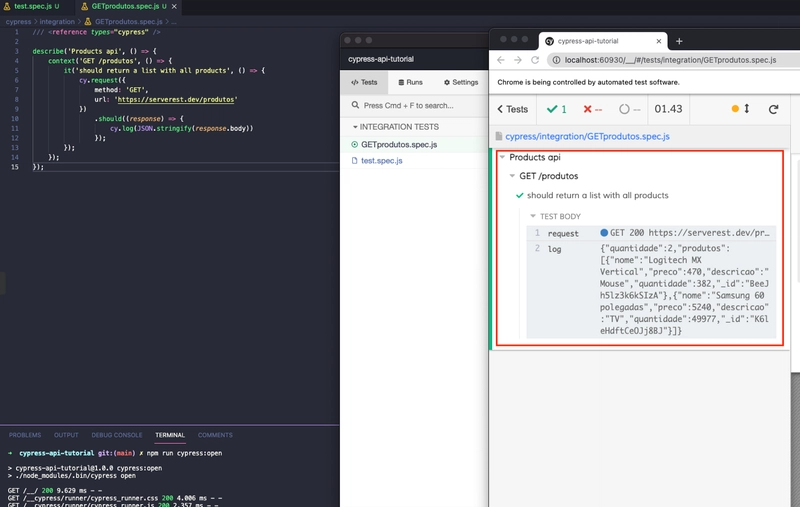Viewport: 800px width, 507px height.
Task: Open the OUTPUT panel tab
Action: (x=66, y=435)
